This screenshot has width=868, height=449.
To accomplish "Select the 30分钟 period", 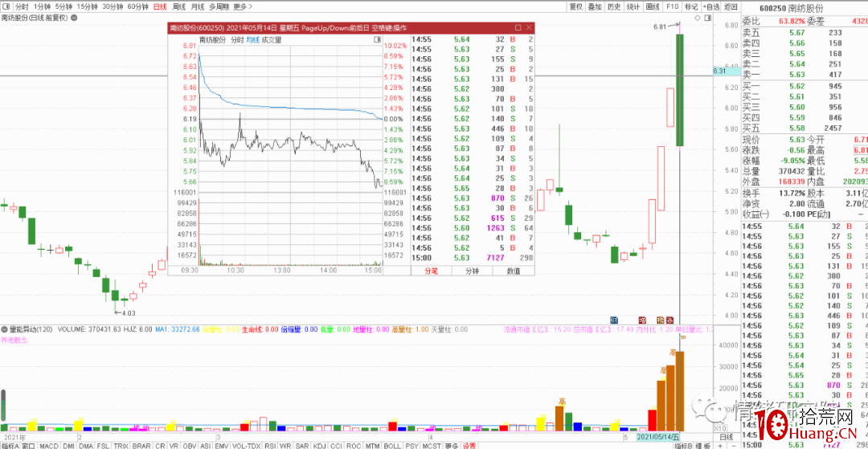I will pyautogui.click(x=113, y=6).
